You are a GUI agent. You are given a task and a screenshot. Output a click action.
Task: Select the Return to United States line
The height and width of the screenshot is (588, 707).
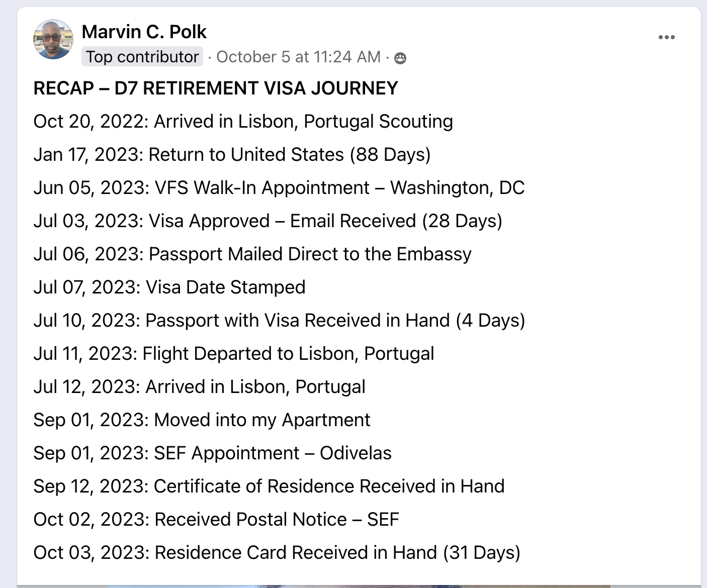click(232, 155)
